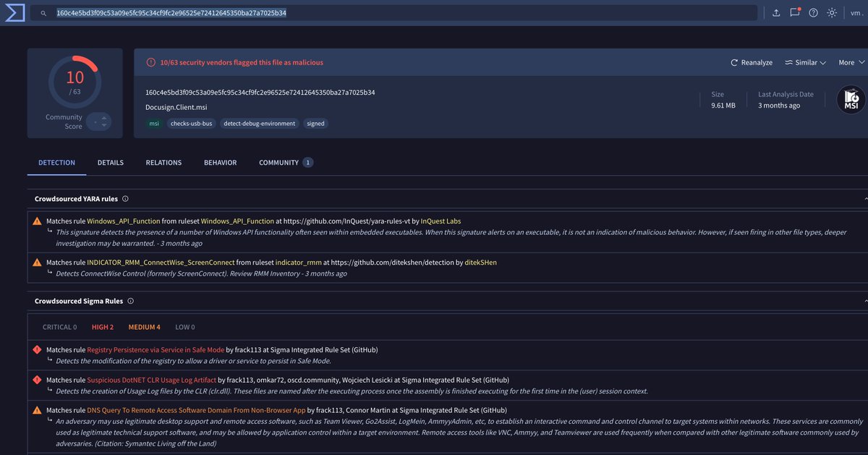Image resolution: width=868 pixels, height=455 pixels.
Task: Switch to the BEHAVIOR tab
Action: tap(220, 163)
